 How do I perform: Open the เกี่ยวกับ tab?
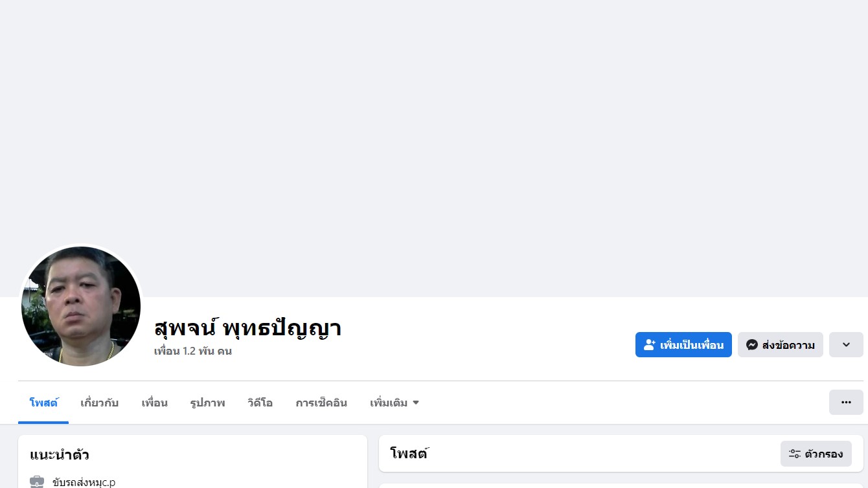[x=99, y=403]
